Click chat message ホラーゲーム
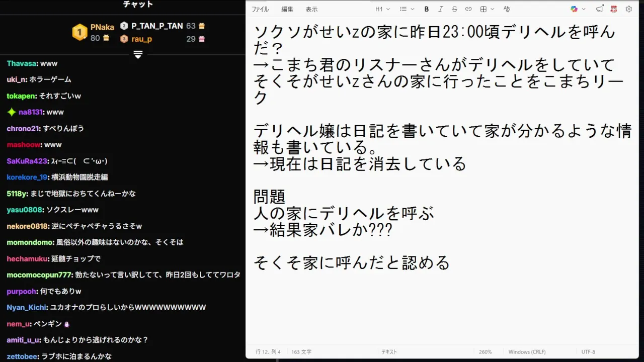Image resolution: width=644 pixels, height=362 pixels. tap(50, 79)
